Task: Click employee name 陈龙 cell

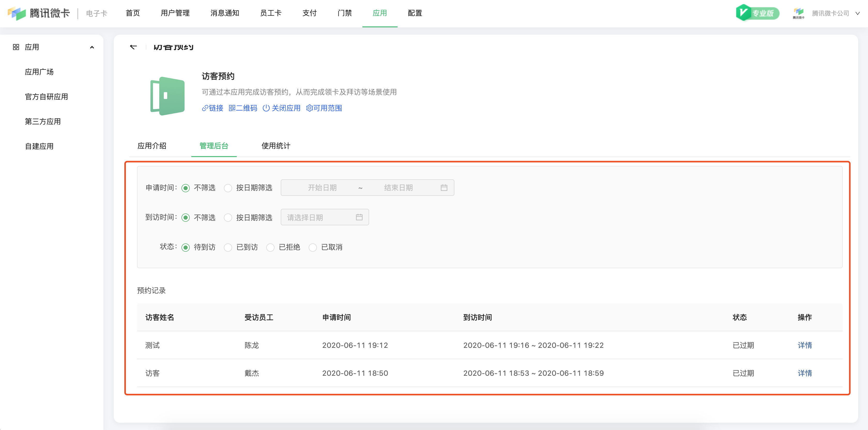Action: tap(252, 345)
